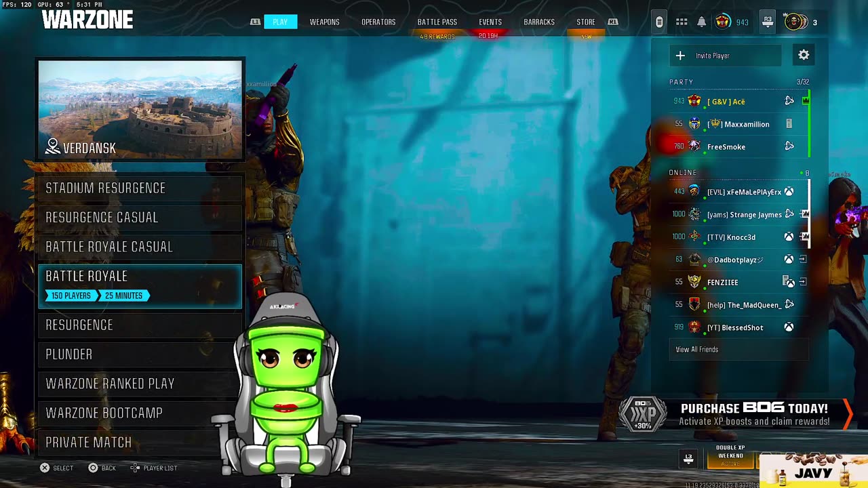Click the R3 button prompt icon
Image resolution: width=868 pixels, height=488 pixels.
pyautogui.click(x=768, y=22)
